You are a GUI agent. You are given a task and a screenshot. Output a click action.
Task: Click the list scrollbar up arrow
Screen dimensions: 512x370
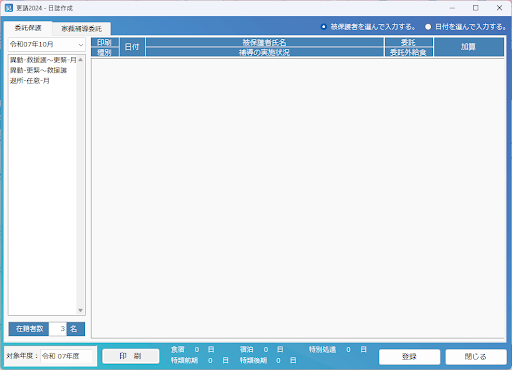coord(81,60)
